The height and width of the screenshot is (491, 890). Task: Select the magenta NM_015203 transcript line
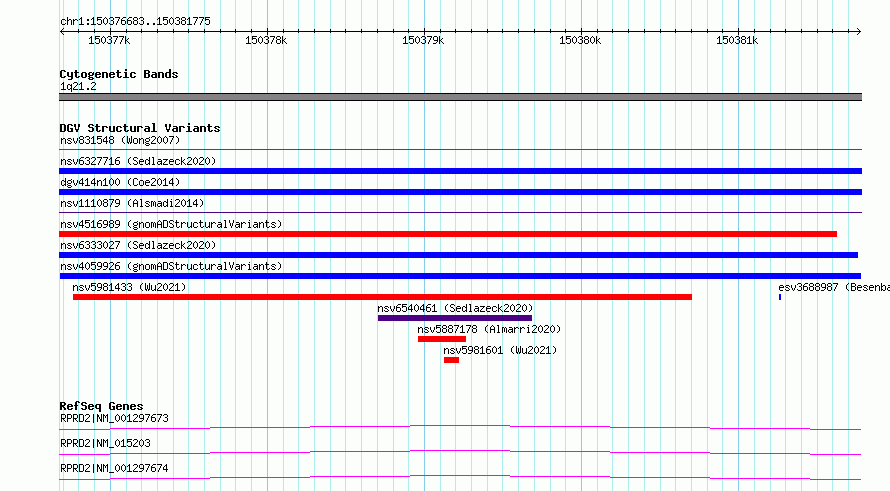click(x=460, y=452)
